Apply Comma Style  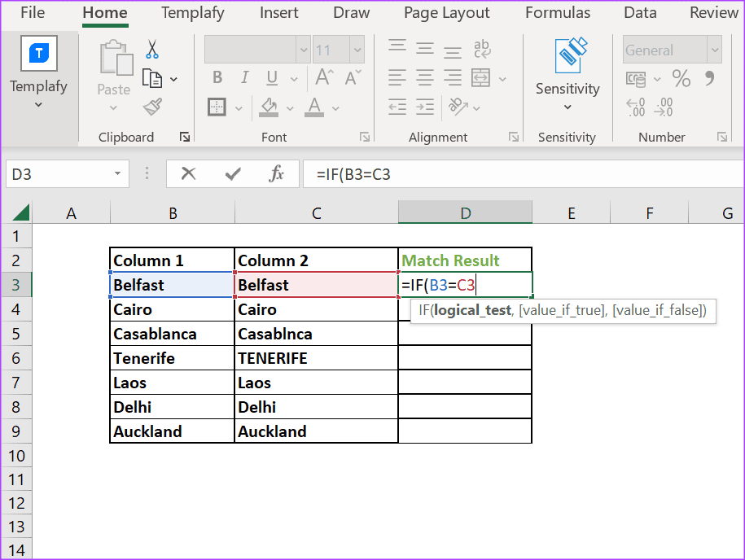coord(709,78)
